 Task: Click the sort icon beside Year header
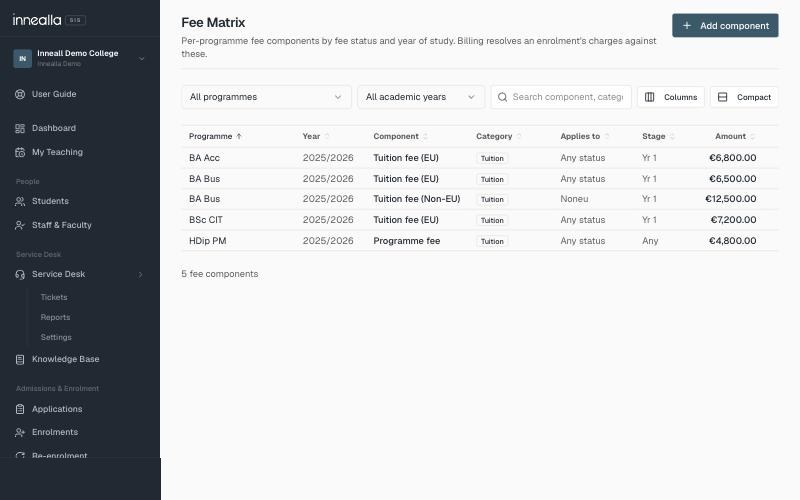pos(327,136)
